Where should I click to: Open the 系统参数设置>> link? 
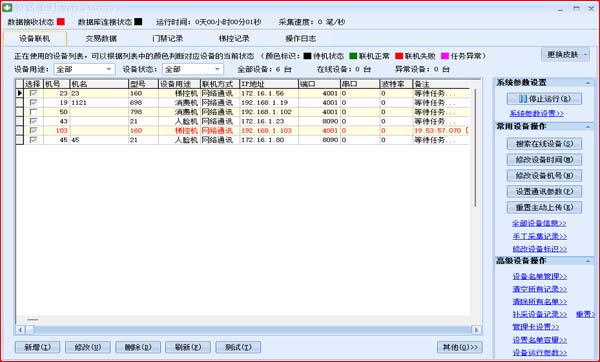pos(536,114)
